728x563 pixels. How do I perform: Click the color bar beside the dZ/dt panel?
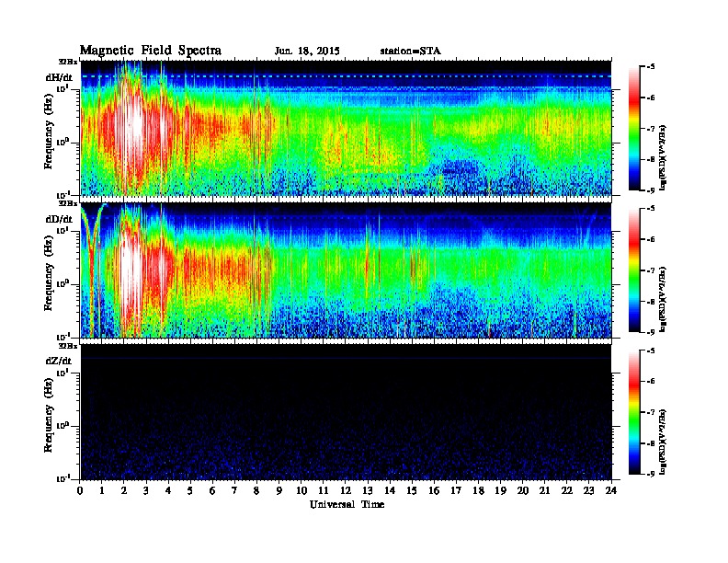(x=633, y=412)
